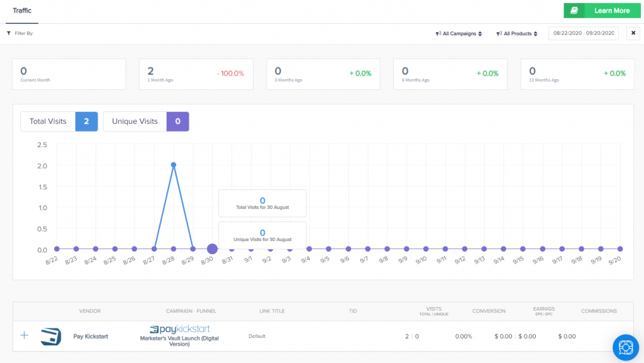Click the 8/28 peak data point
The height and width of the screenshot is (363, 644).
(173, 165)
